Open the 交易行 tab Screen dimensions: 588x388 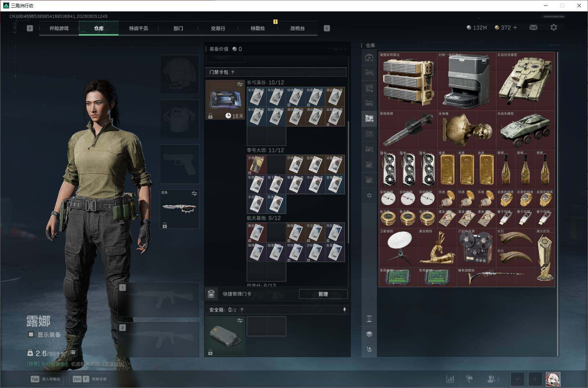pyautogui.click(x=218, y=28)
